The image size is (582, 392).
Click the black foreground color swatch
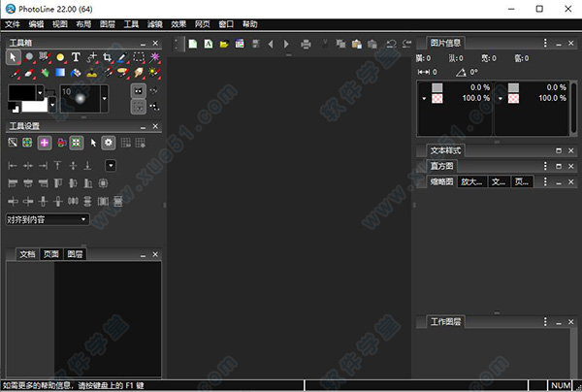(21, 93)
